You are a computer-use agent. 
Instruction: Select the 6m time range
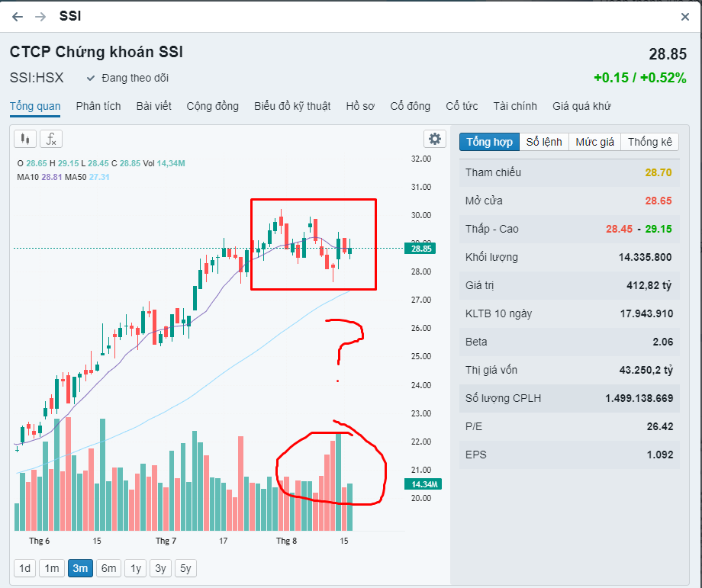[109, 567]
